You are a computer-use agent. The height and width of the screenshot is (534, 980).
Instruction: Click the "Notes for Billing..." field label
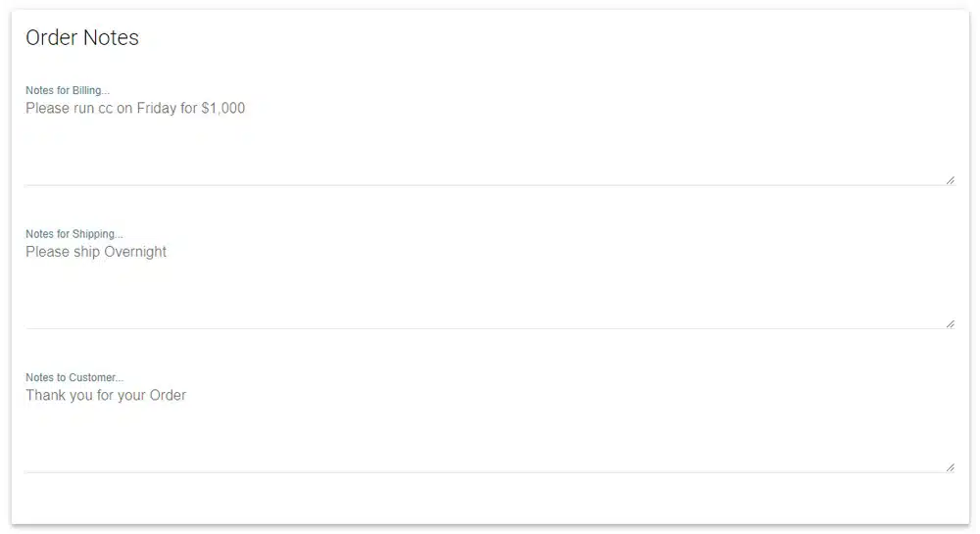pyautogui.click(x=68, y=91)
